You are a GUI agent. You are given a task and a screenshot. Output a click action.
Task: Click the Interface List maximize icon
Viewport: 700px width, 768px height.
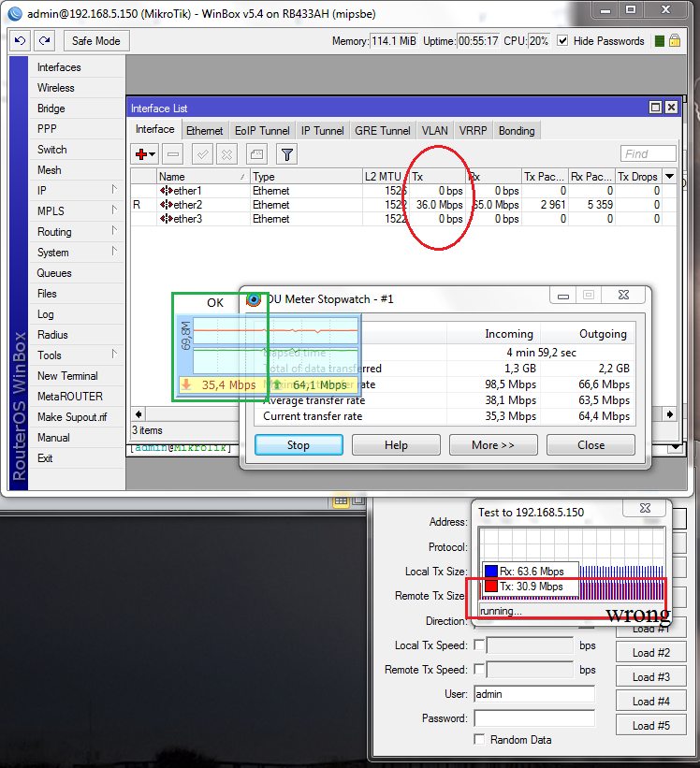pos(655,108)
